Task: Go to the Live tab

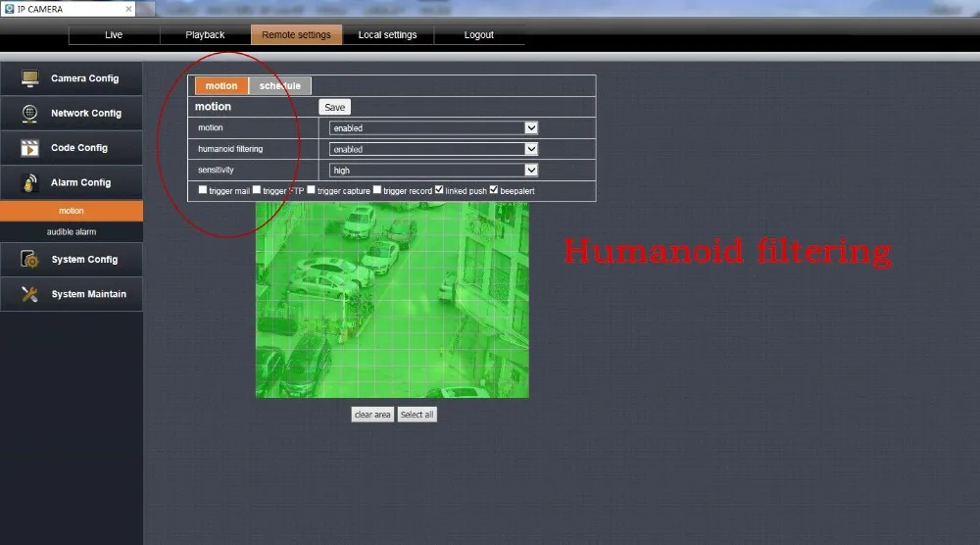Action: coord(114,35)
